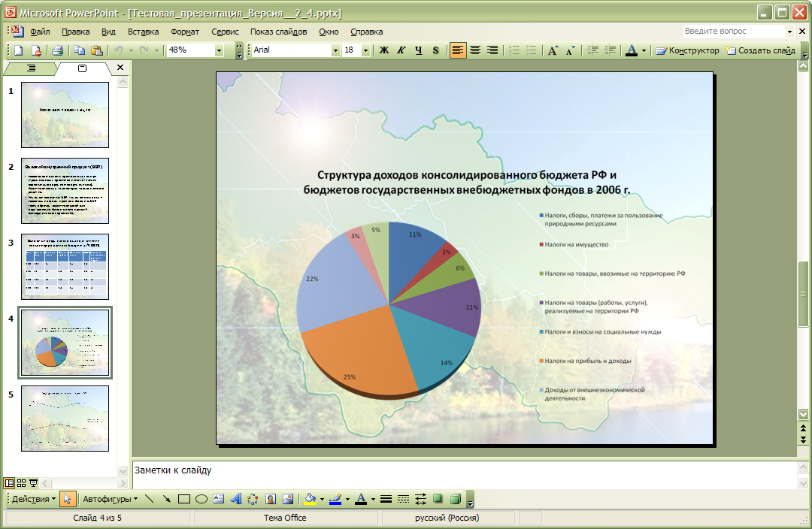
Task: Paste clipboard contents with the Paste icon
Action: coord(97,50)
